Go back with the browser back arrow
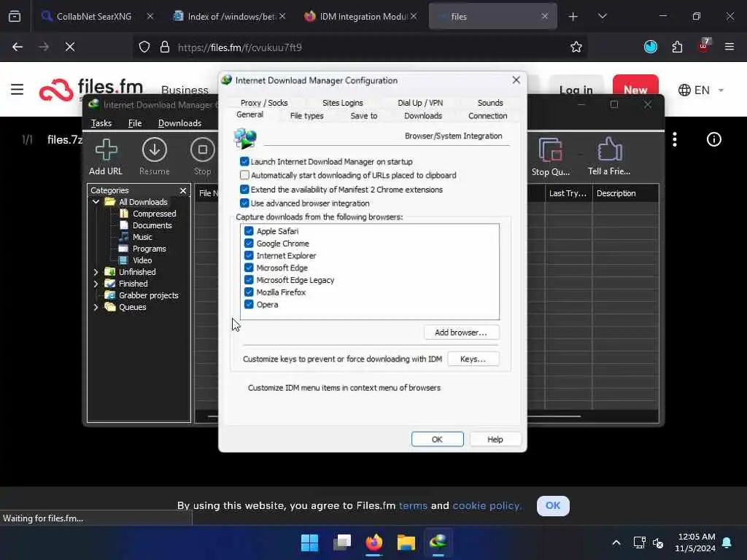747x560 pixels. [18, 47]
